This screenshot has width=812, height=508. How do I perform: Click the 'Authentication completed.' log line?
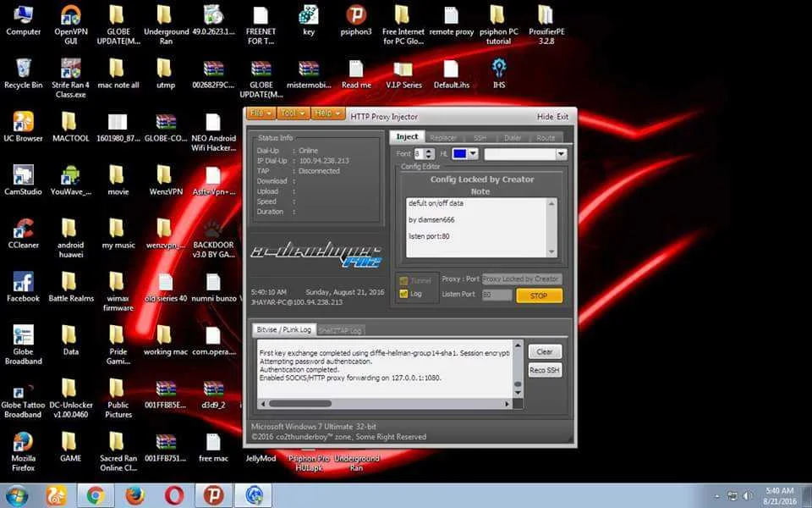299,370
